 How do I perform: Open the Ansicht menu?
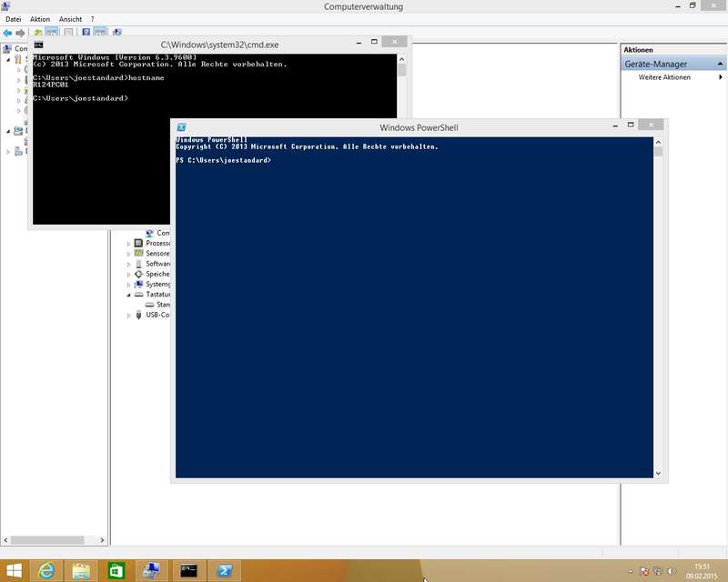pos(70,19)
